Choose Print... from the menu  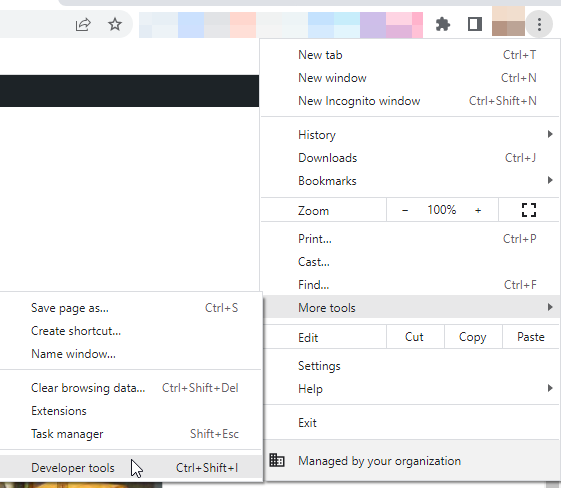click(410, 239)
